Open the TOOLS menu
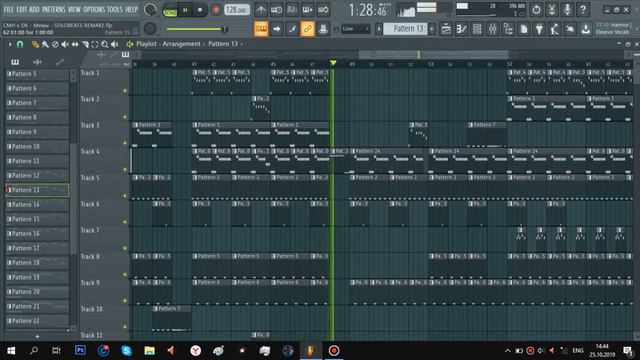The image size is (640, 360). tap(114, 9)
